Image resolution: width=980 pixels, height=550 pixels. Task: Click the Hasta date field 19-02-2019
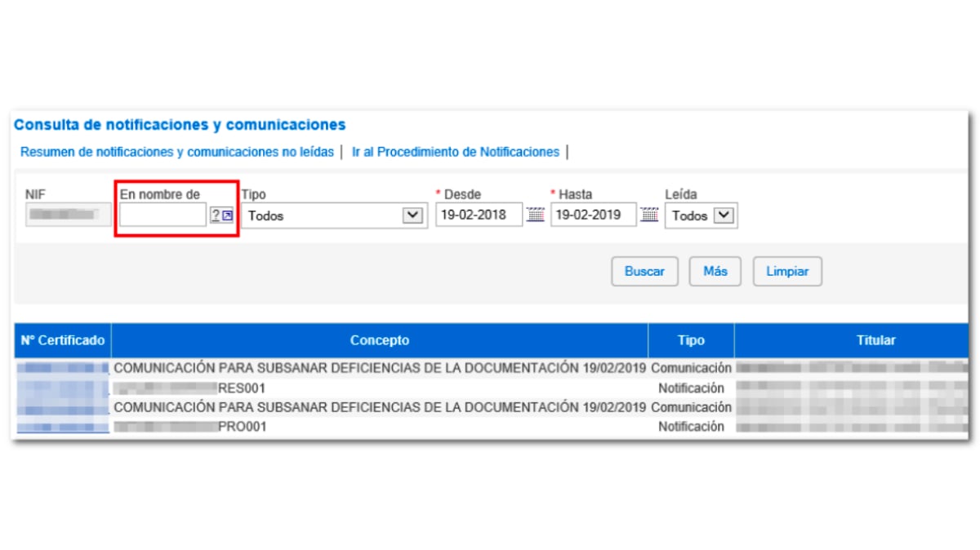click(x=594, y=215)
